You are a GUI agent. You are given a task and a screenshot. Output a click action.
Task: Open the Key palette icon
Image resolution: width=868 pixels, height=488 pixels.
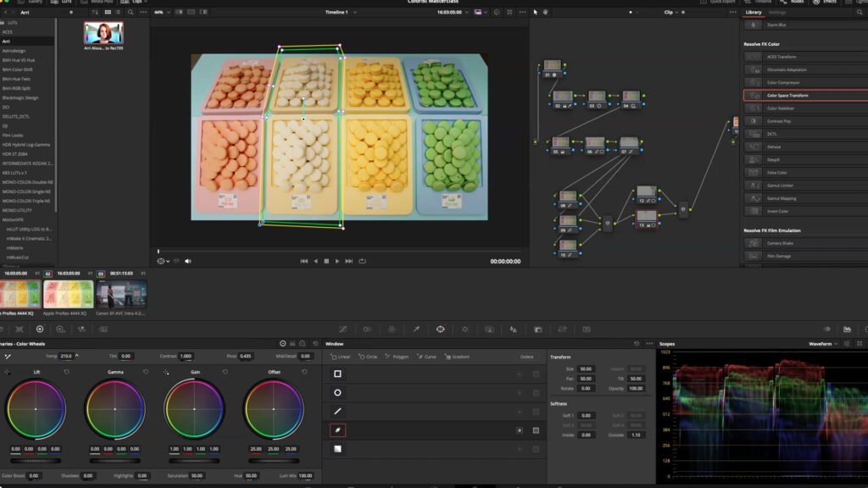(x=538, y=330)
